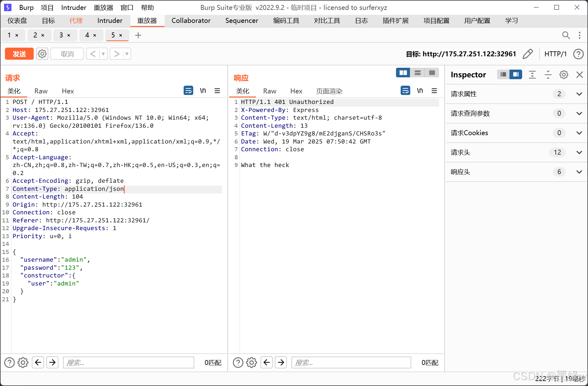Switch request view to Raw
Viewport: 588px width, 386px height.
pyautogui.click(x=41, y=91)
